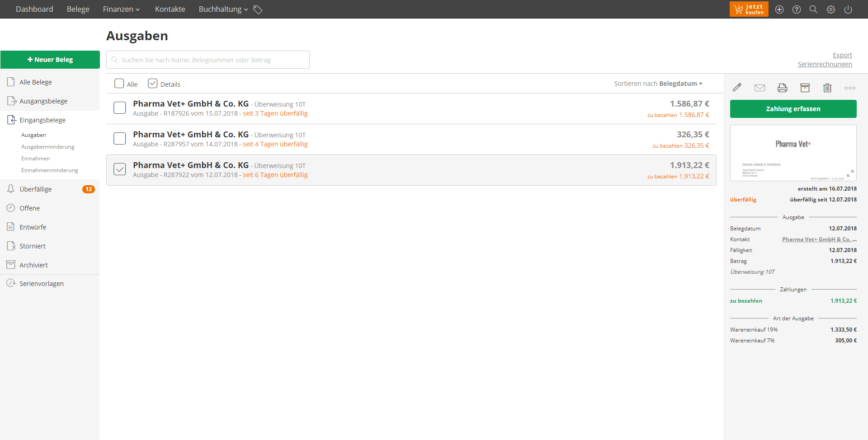Click the Export link
Screen dimensions: 868x440
tap(842, 55)
